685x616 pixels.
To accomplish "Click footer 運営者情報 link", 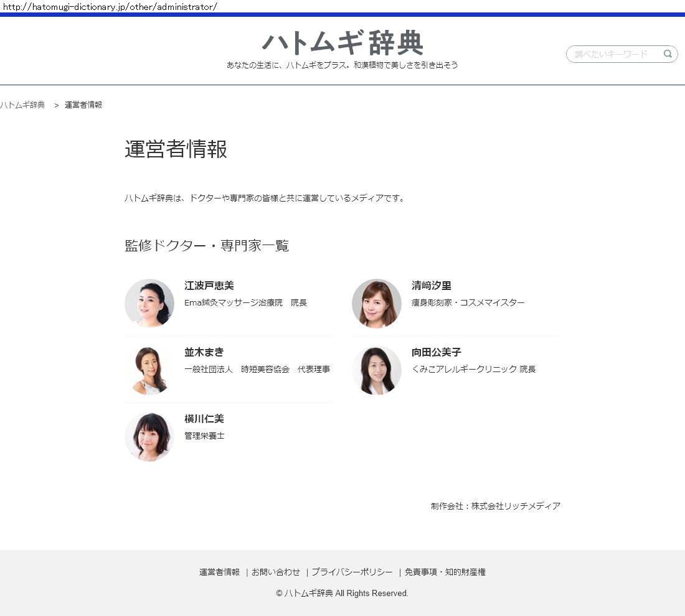I will [x=219, y=572].
